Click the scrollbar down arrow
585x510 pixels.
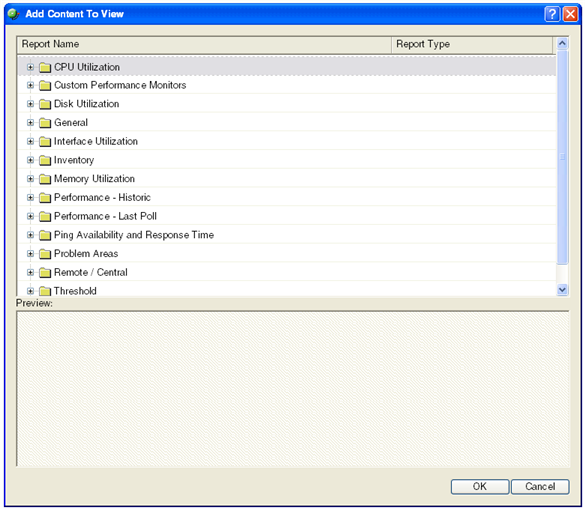[x=562, y=290]
